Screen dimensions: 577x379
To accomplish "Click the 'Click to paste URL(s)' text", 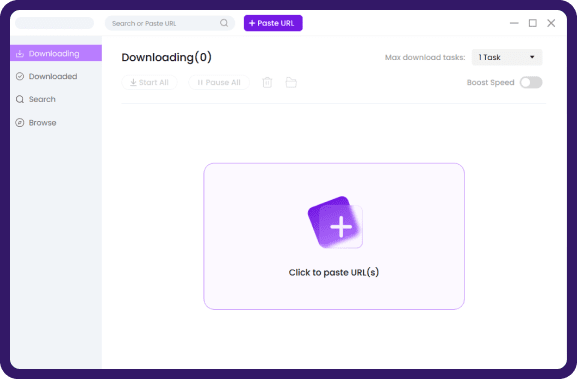I will [x=334, y=272].
